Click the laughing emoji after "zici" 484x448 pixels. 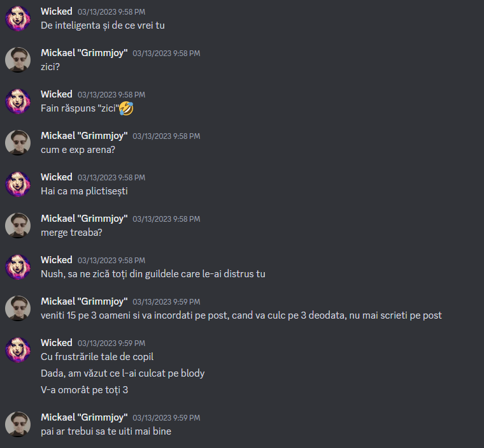pos(126,108)
